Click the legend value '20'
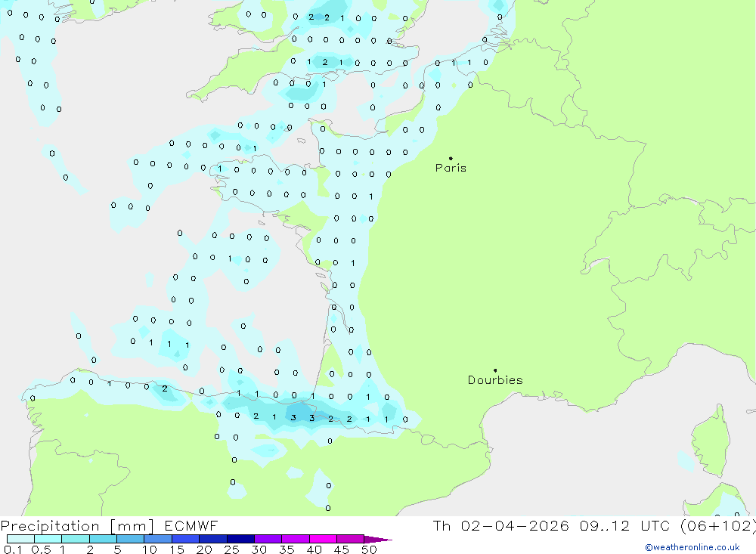This screenshot has width=756, height=554. click(x=204, y=549)
